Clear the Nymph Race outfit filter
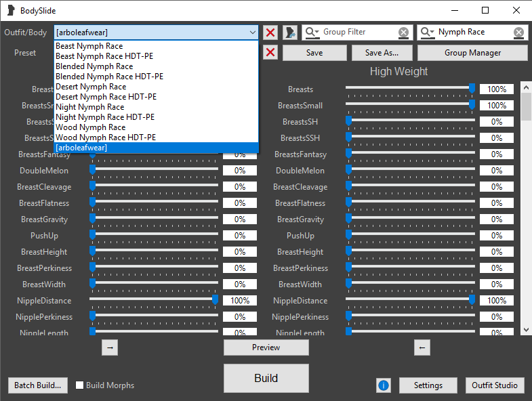This screenshot has width=532, height=401. point(518,33)
